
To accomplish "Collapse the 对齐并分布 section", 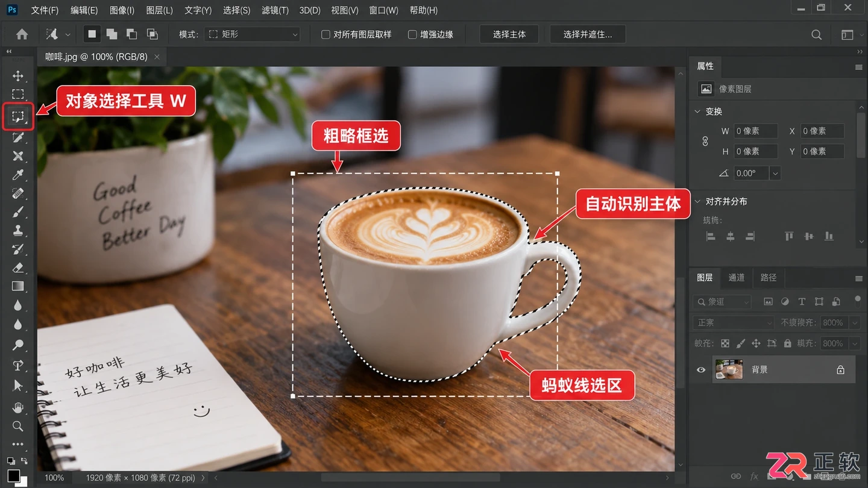I will pos(697,201).
